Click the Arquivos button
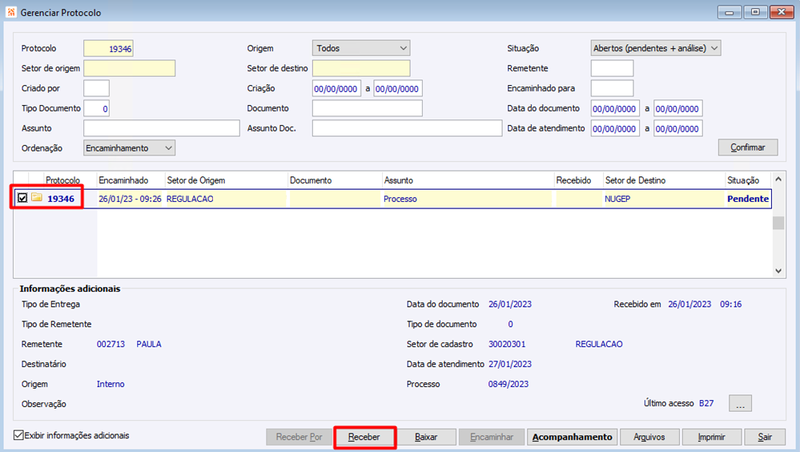This screenshot has width=800, height=452. point(649,437)
